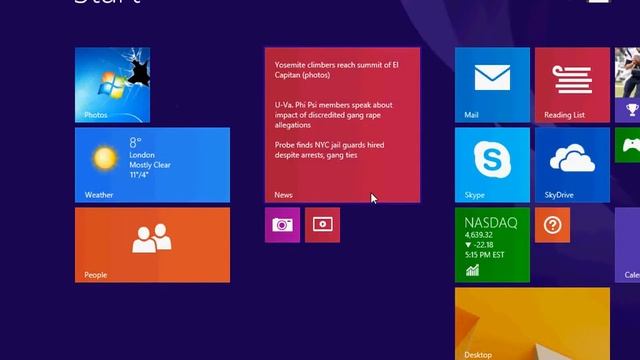Screen dimensions: 640x360
Task: Open the Sports trophy tile
Action: (x=628, y=85)
